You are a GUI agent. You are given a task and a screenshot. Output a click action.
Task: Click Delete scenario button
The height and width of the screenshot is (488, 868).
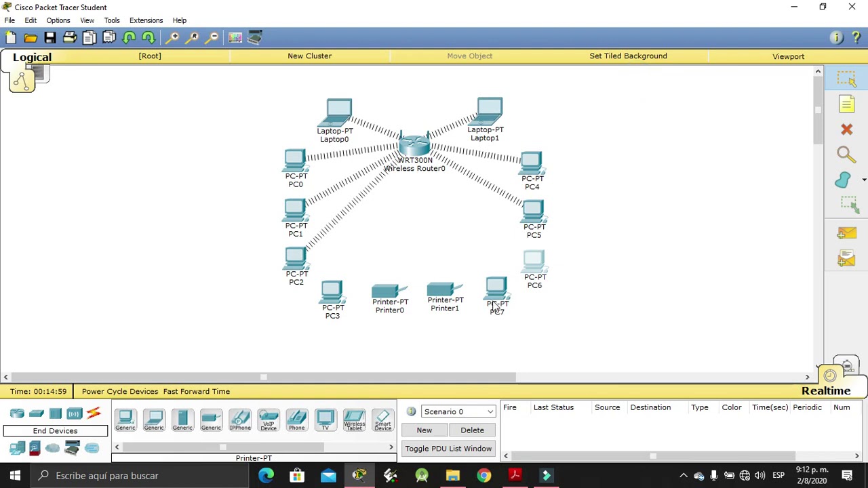472,430
